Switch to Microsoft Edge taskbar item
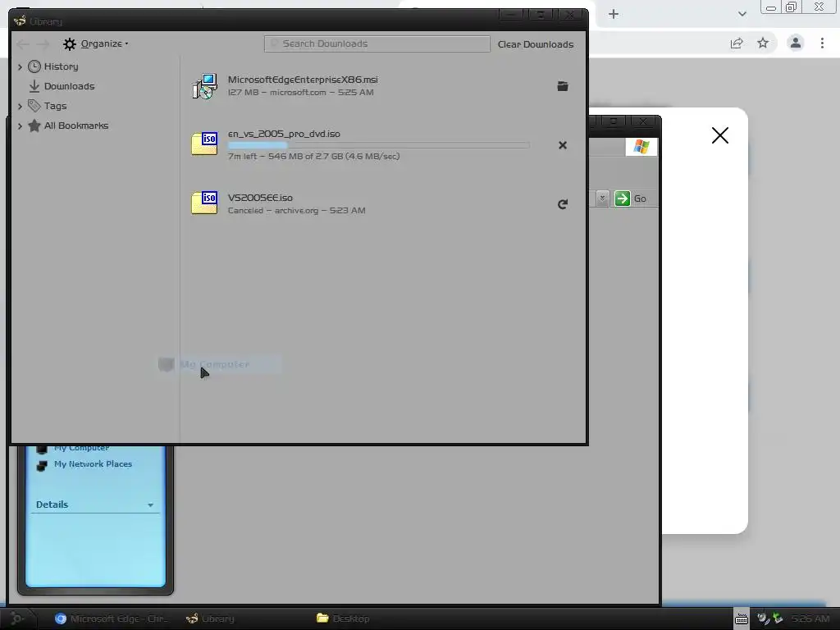 [112, 619]
